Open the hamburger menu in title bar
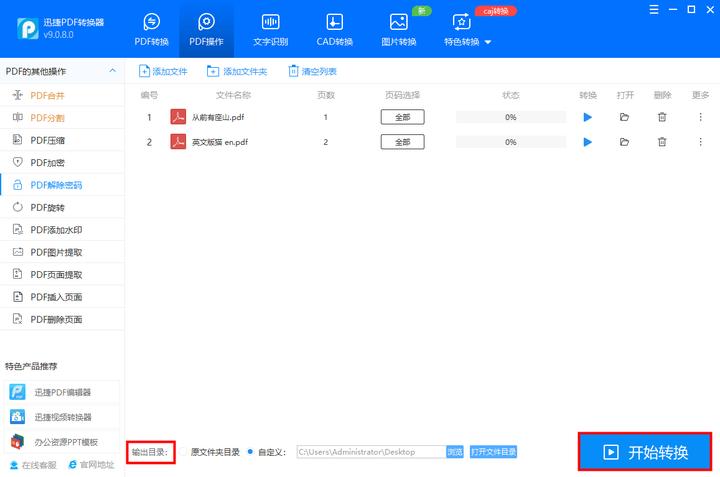The width and height of the screenshot is (720, 477). click(654, 10)
